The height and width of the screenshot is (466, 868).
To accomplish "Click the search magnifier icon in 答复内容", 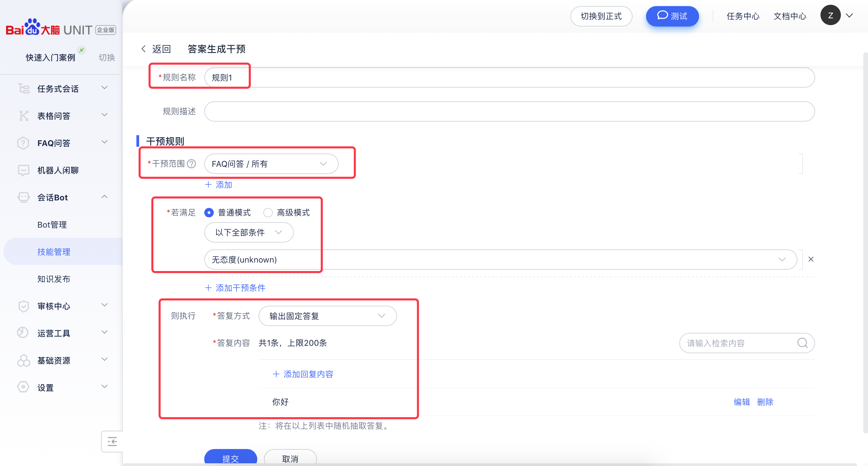I will [x=802, y=343].
